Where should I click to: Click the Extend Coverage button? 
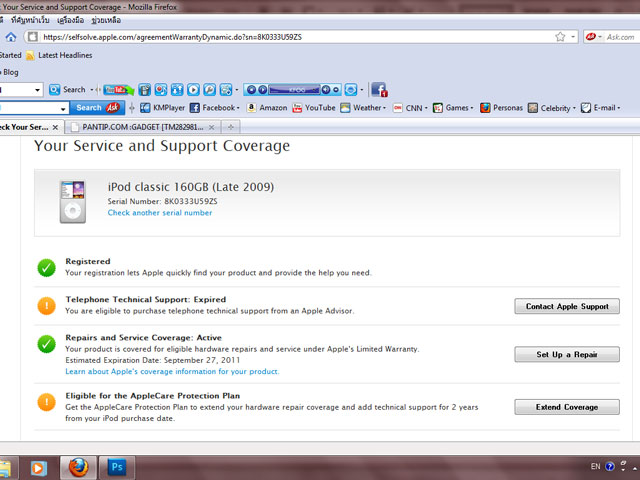[x=567, y=407]
